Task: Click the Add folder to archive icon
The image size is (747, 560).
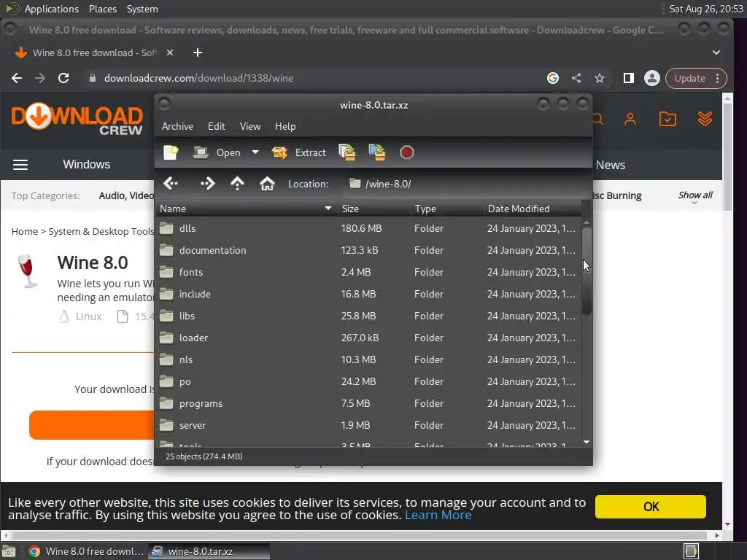Action: click(377, 152)
